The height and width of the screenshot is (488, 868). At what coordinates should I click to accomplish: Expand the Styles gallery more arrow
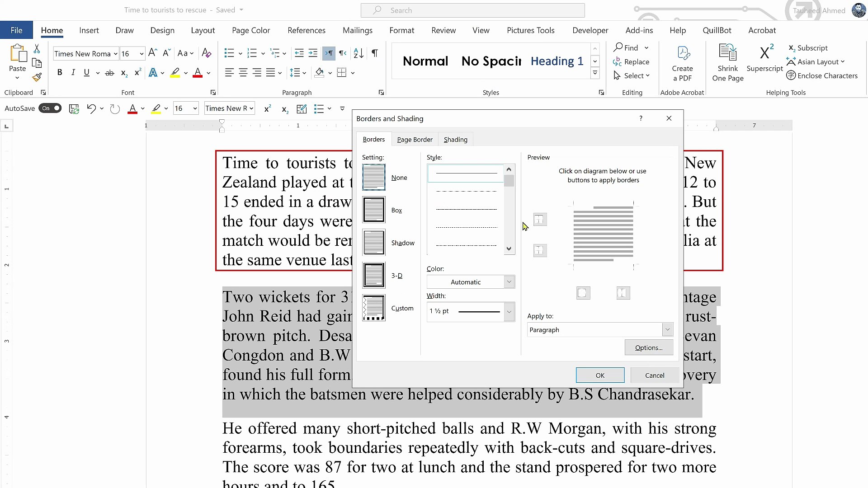click(x=595, y=73)
